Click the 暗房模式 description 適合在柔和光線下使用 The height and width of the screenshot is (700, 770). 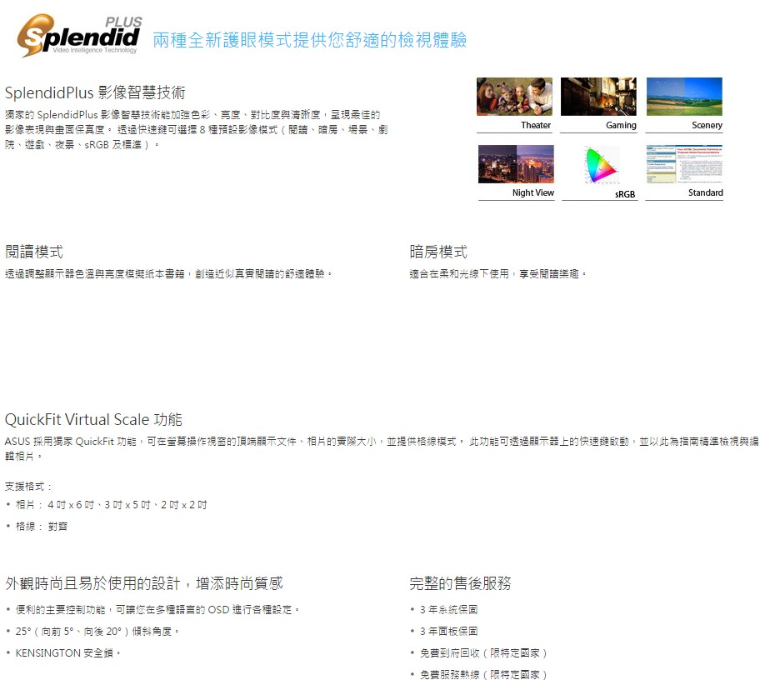point(498,273)
